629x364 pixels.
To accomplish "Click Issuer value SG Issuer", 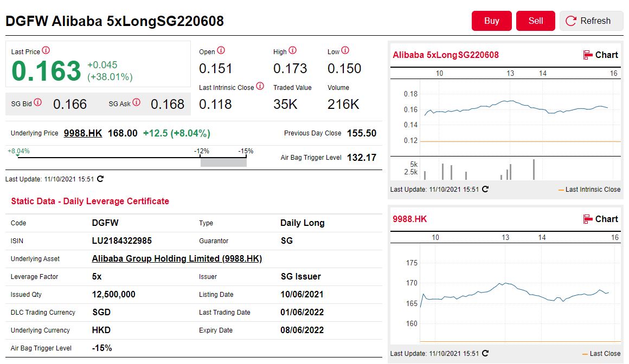I will [301, 277].
